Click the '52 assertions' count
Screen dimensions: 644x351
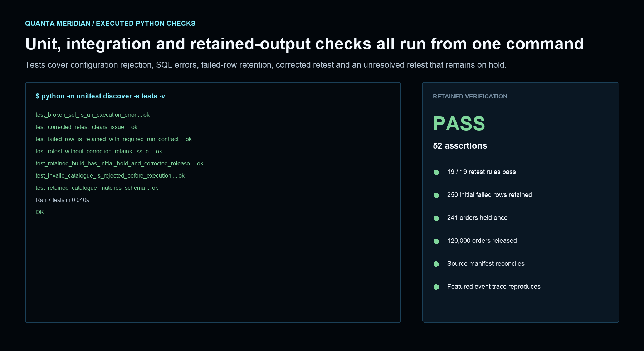[x=460, y=146]
